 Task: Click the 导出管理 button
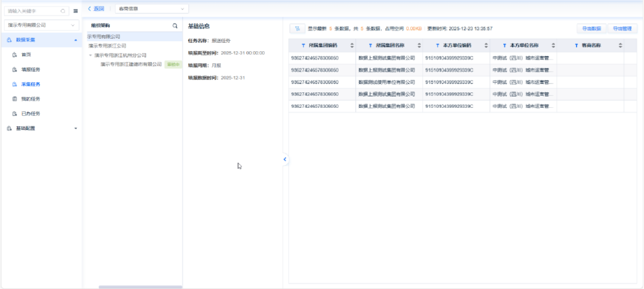pyautogui.click(x=623, y=28)
